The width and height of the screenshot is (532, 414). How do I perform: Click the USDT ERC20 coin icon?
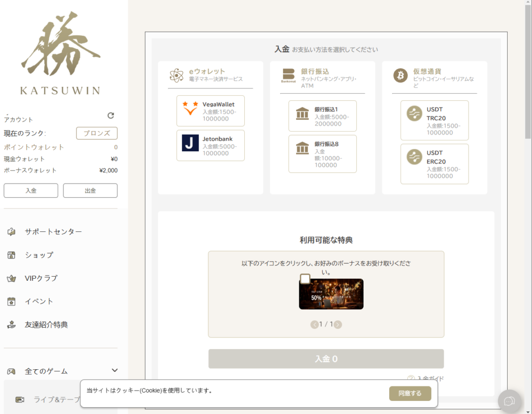tap(414, 157)
